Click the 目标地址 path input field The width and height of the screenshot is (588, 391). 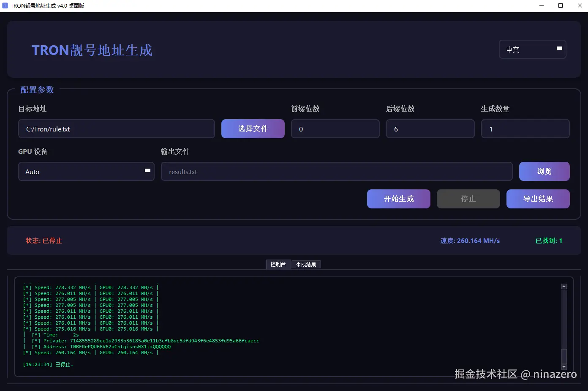117,129
